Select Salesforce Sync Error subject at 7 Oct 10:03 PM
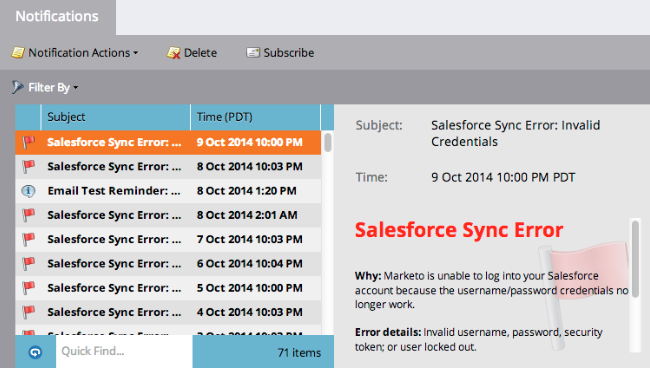Image resolution: width=650 pixels, height=368 pixels. (x=114, y=239)
